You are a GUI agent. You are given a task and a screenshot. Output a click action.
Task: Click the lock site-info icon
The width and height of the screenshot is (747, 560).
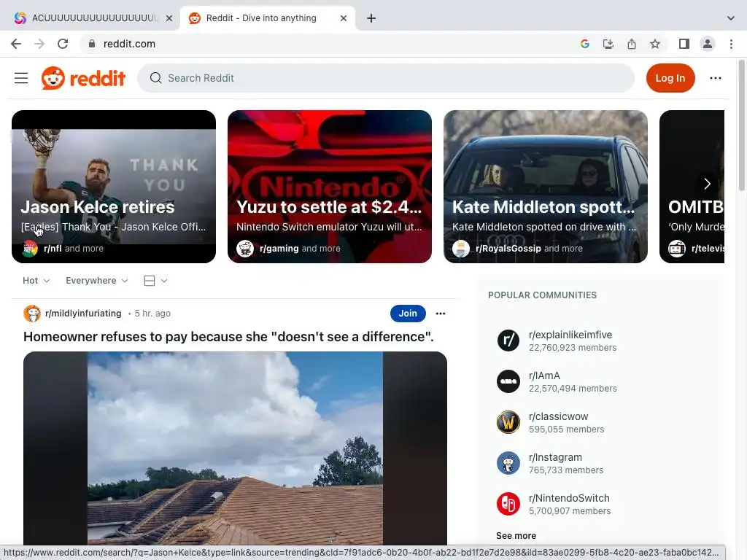(x=92, y=44)
